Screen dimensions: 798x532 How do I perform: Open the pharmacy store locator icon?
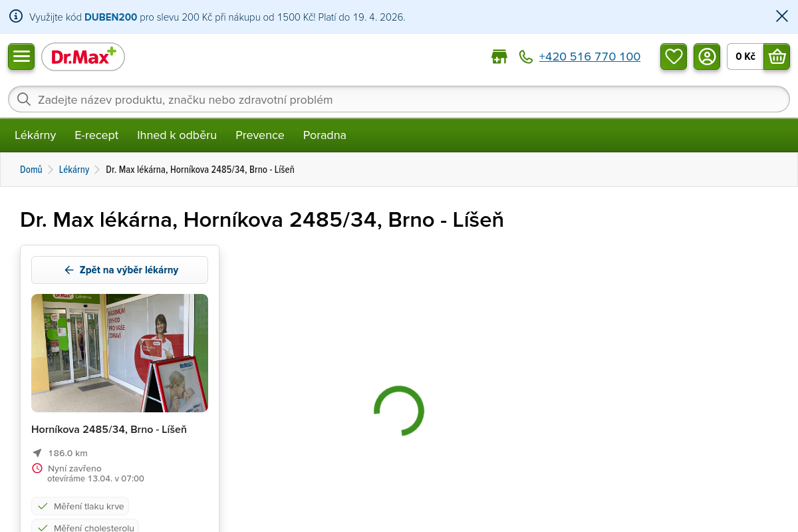coord(499,57)
